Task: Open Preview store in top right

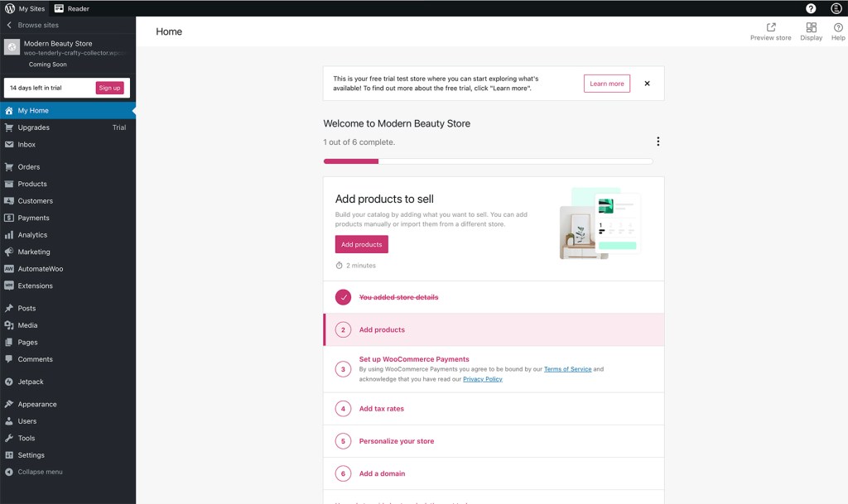Action: (770, 31)
